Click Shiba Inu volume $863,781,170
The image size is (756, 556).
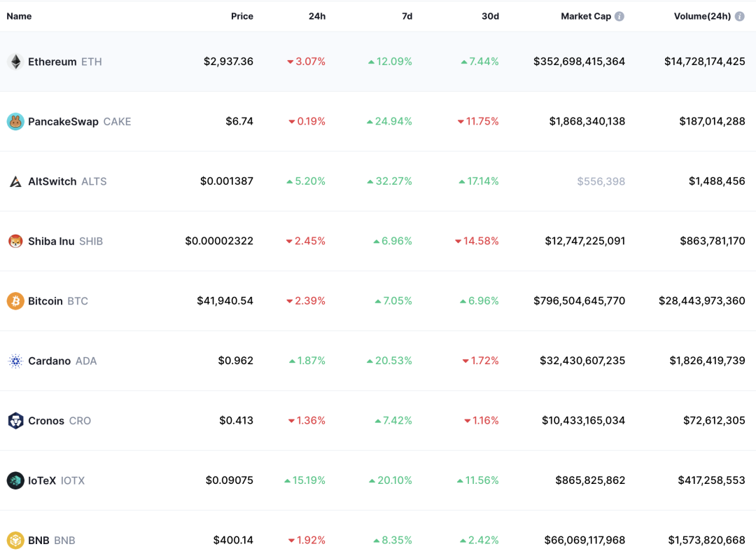click(x=713, y=241)
